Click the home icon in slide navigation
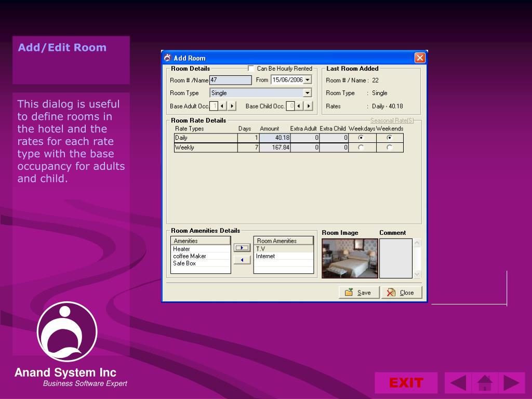532x399 pixels. (x=485, y=383)
